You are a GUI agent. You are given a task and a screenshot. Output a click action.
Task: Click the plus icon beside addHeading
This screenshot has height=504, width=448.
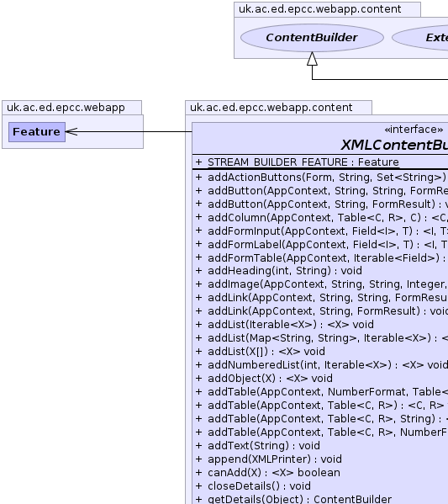coord(199,271)
